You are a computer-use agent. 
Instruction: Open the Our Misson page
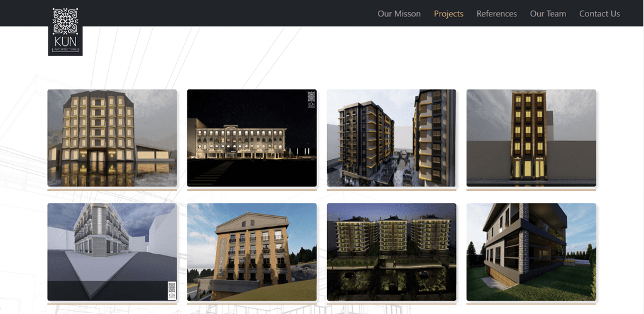[399, 14]
